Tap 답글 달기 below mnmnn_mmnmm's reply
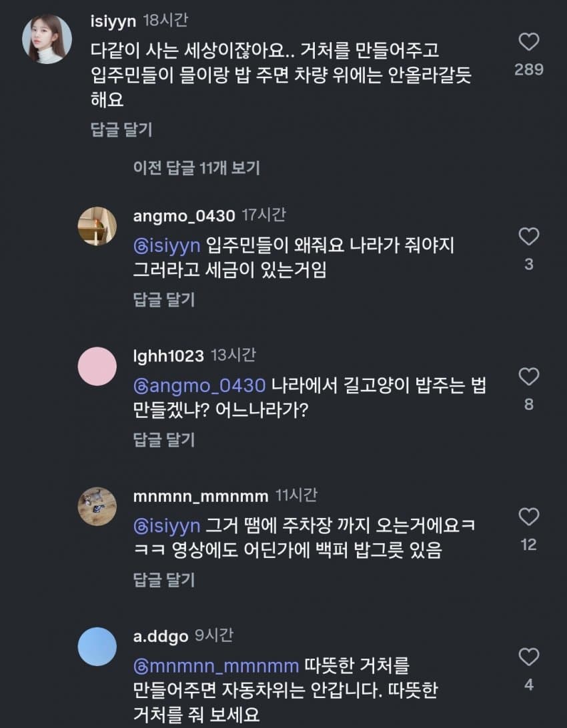The height and width of the screenshot is (728, 567). pyautogui.click(x=164, y=580)
